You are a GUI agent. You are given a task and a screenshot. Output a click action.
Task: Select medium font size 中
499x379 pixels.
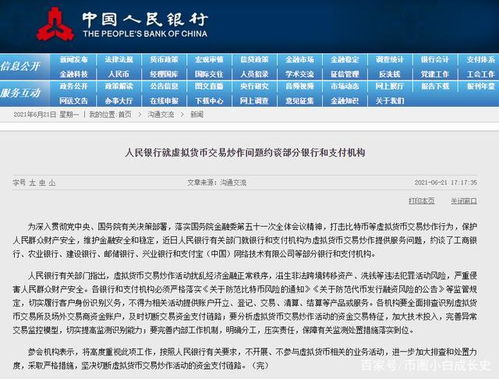[42, 183]
